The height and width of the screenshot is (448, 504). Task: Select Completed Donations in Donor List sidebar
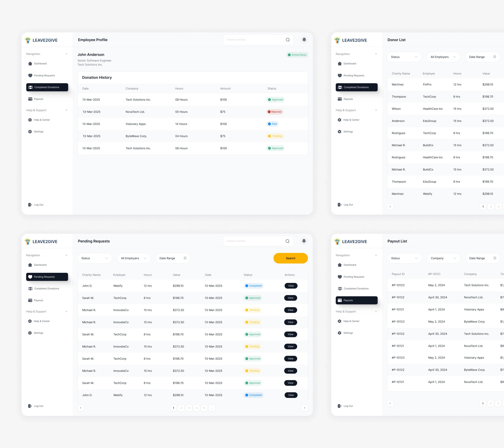tap(357, 87)
